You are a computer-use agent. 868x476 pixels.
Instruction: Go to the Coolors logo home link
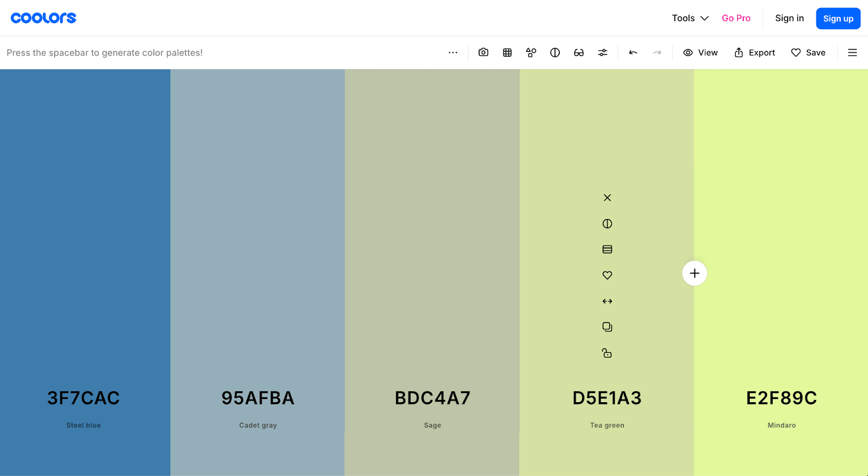(43, 18)
